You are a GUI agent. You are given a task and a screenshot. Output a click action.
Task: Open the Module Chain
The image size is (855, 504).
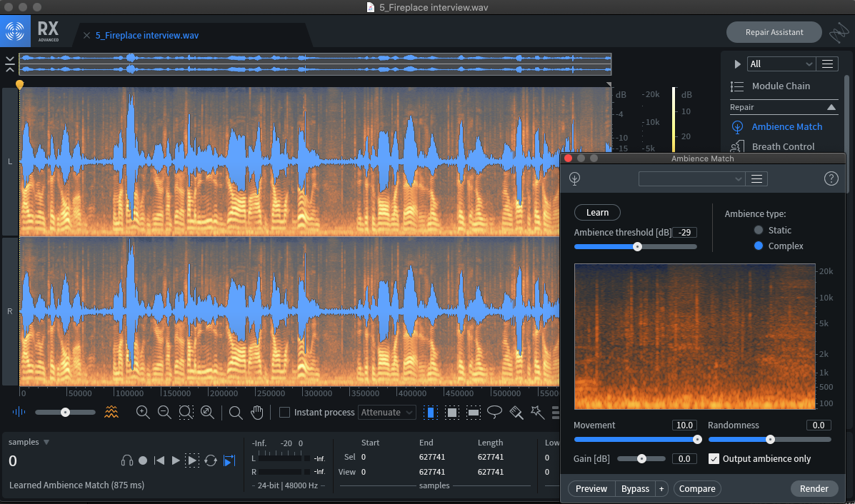pyautogui.click(x=780, y=86)
